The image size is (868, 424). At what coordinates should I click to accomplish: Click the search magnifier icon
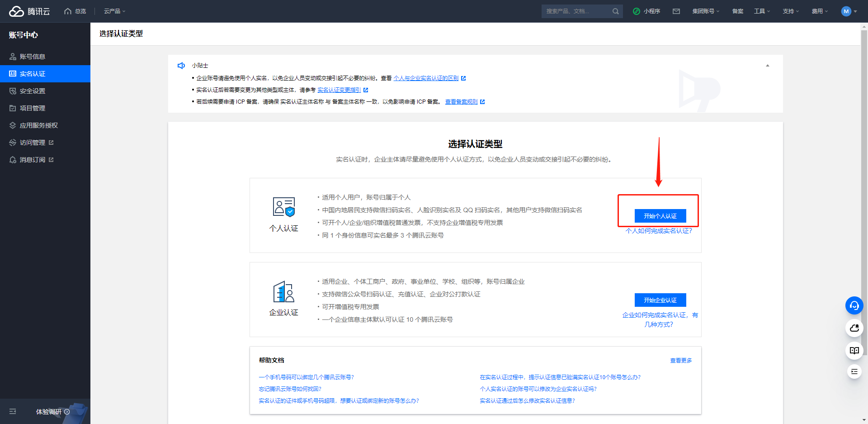pyautogui.click(x=615, y=11)
